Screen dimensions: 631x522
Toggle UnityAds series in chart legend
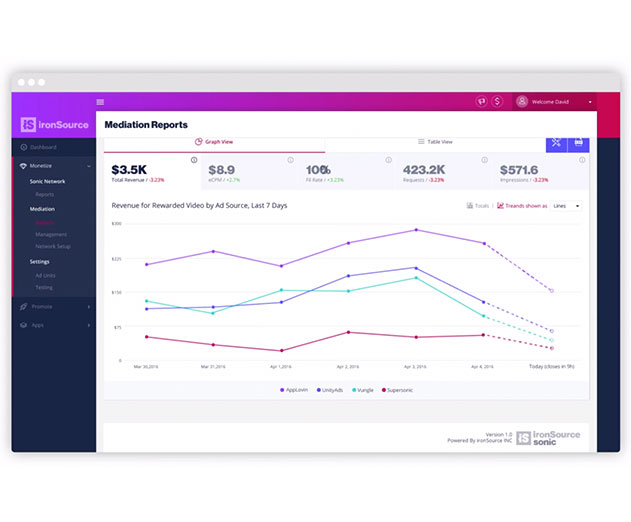pyautogui.click(x=330, y=390)
